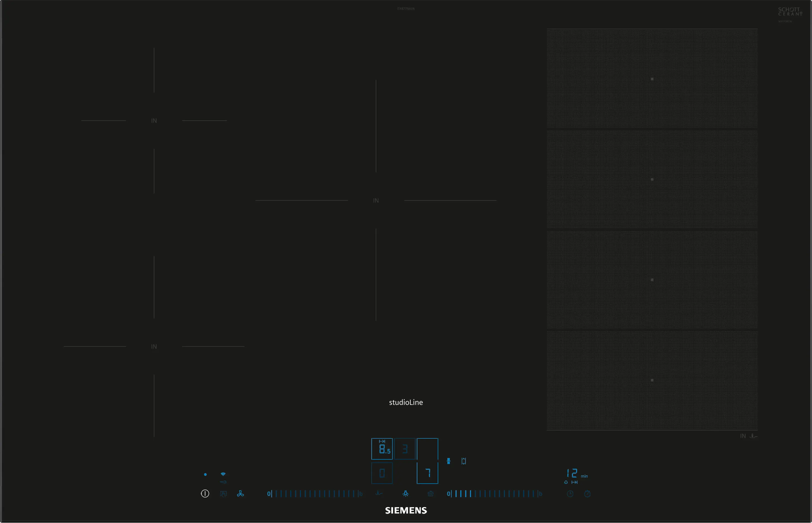Tap boost 'b' on left power slider
This screenshot has height=523, width=812.
click(x=361, y=494)
